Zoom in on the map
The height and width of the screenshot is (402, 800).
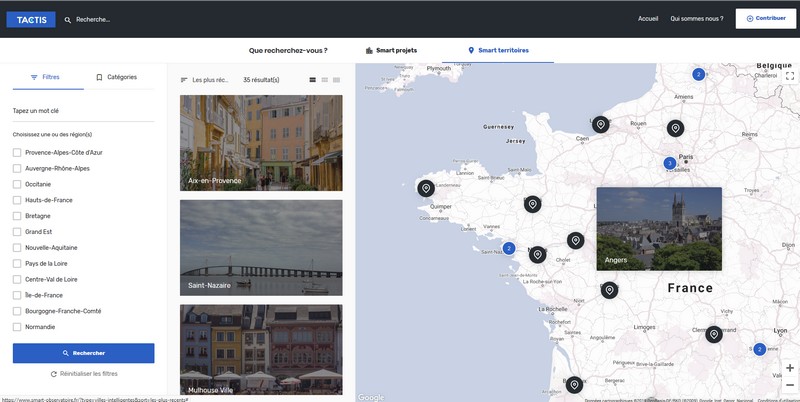click(x=790, y=368)
